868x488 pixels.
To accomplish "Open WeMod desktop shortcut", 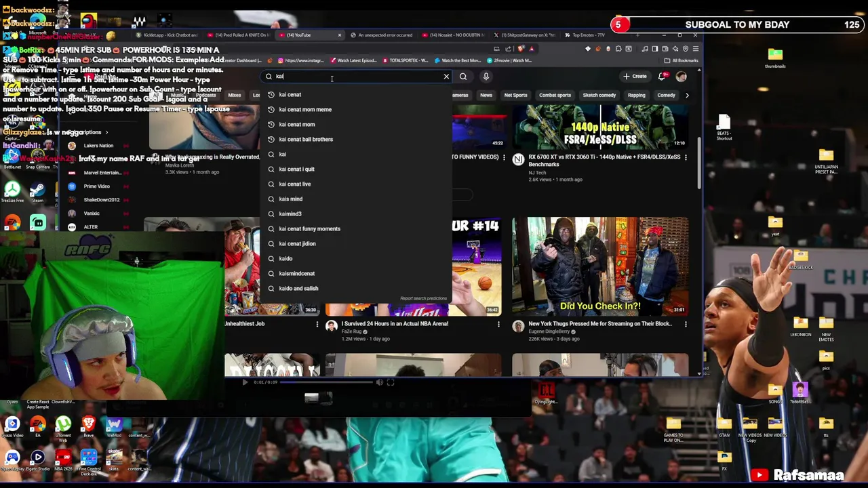I will pyautogui.click(x=114, y=427).
